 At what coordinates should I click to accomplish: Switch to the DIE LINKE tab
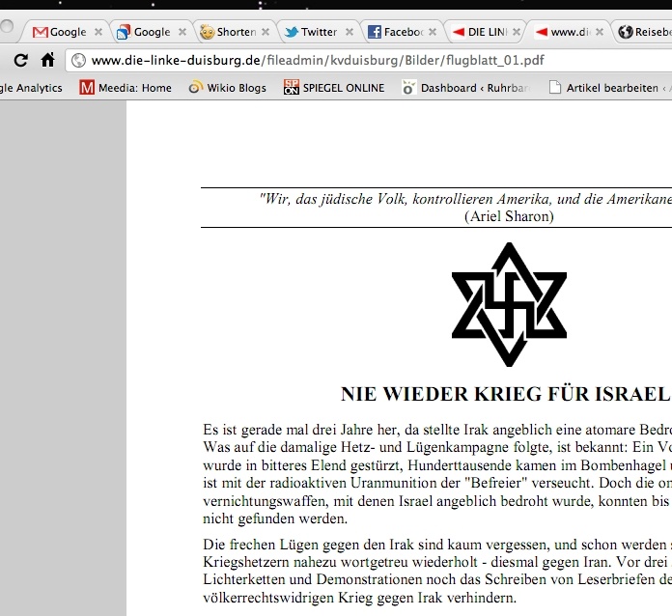point(486,32)
